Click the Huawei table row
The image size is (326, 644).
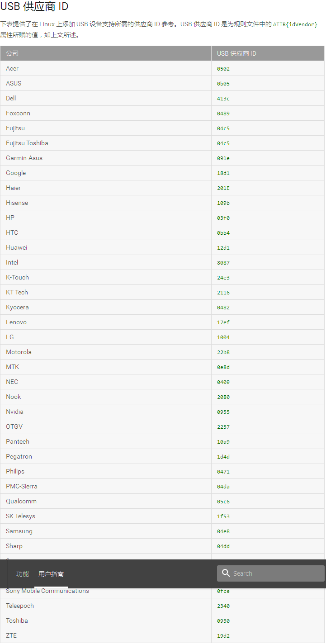[x=162, y=247]
